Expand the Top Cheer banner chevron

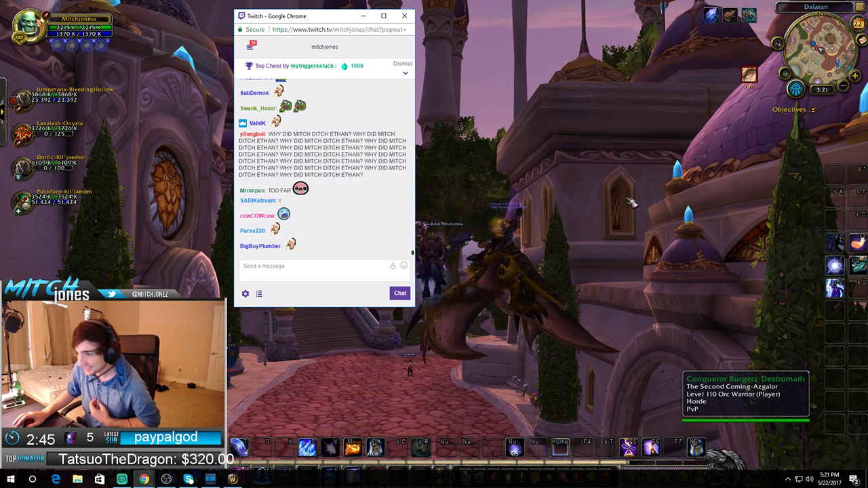tap(406, 73)
